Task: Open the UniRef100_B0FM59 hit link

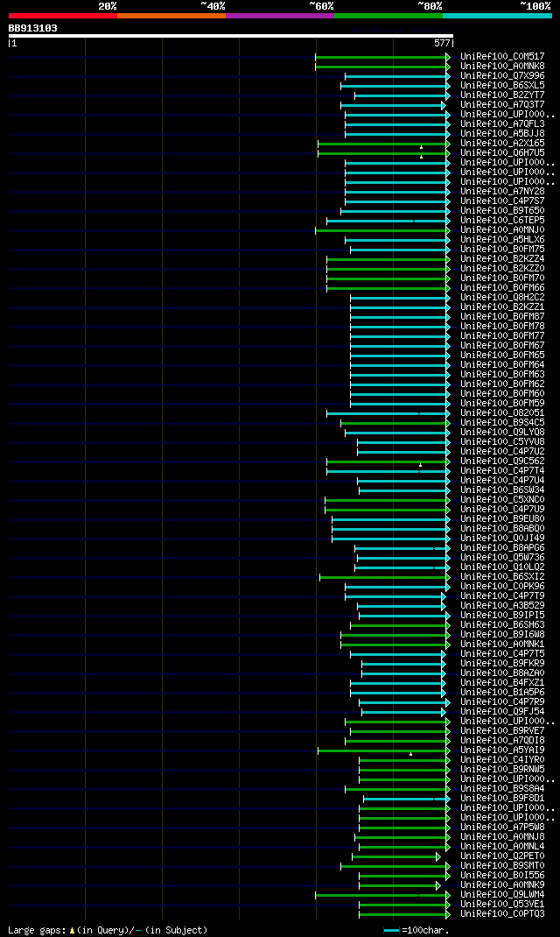Action: pos(502,404)
